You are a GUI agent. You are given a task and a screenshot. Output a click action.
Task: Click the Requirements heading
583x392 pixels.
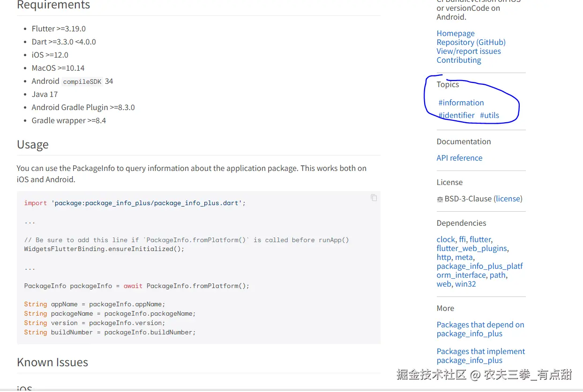(x=53, y=5)
